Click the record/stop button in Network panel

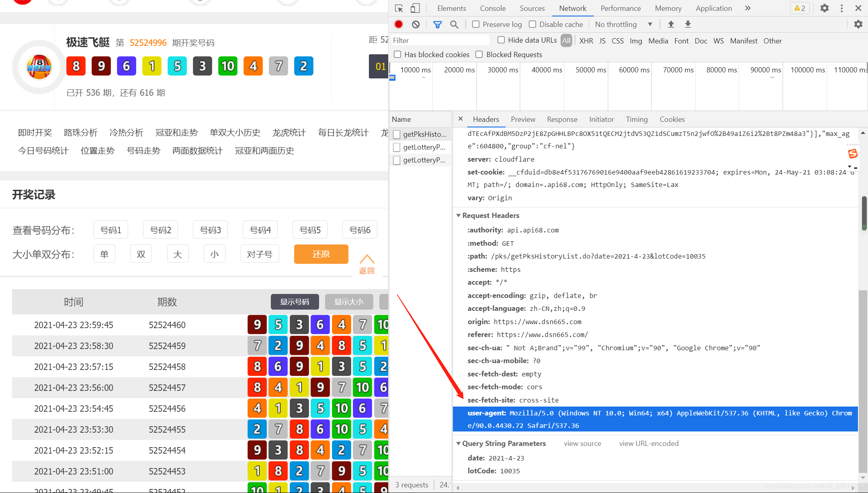[399, 24]
